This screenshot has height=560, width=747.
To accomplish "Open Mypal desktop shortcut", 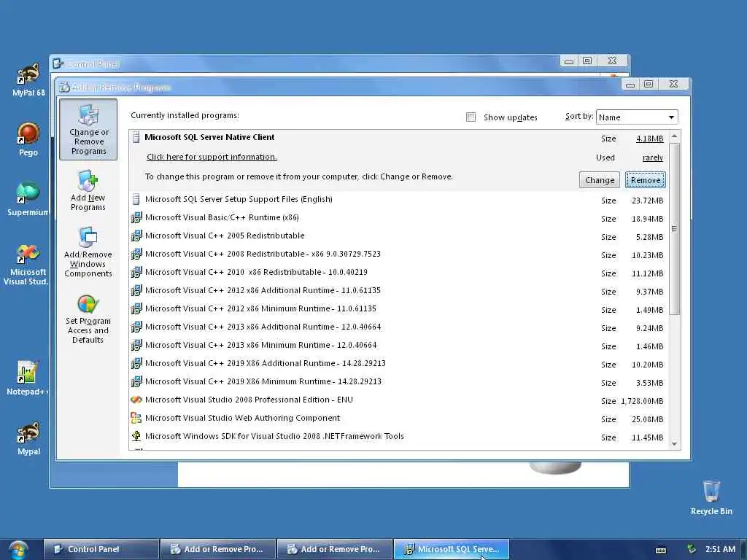I will [28, 438].
